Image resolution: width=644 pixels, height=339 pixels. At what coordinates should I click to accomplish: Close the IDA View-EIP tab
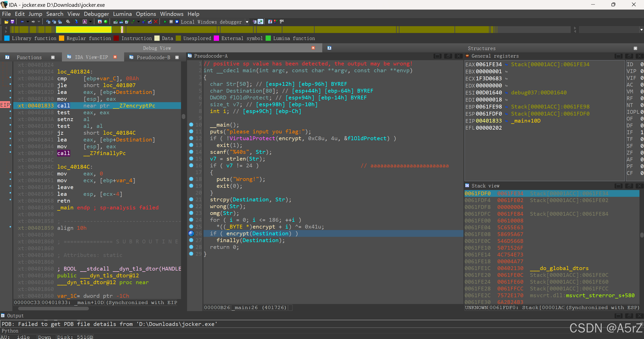[x=115, y=57]
